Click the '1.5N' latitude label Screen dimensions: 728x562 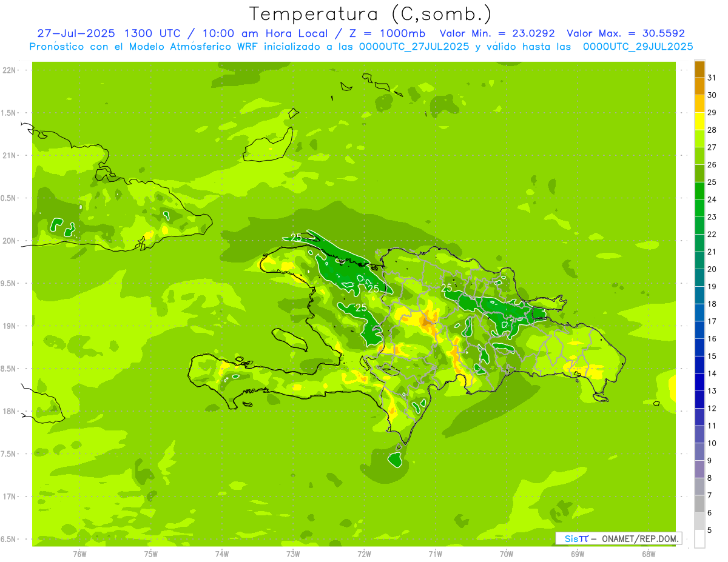pyautogui.click(x=10, y=113)
